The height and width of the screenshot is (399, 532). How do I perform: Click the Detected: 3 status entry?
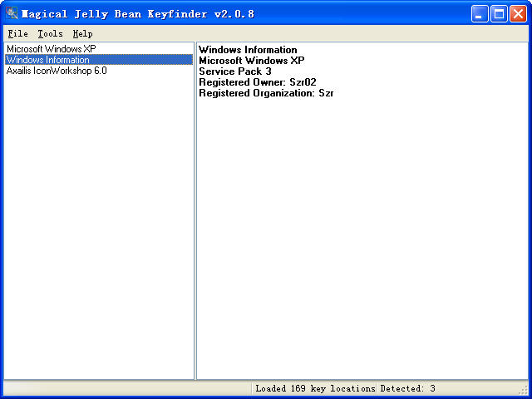[x=407, y=388]
